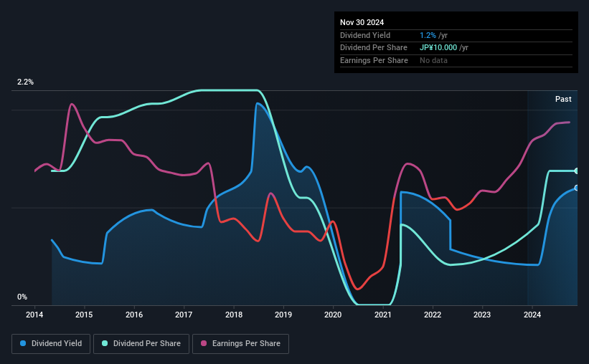The height and width of the screenshot is (364, 589).
Task: Click the tooltip's Dividend Per Share row label
Action: click(374, 48)
